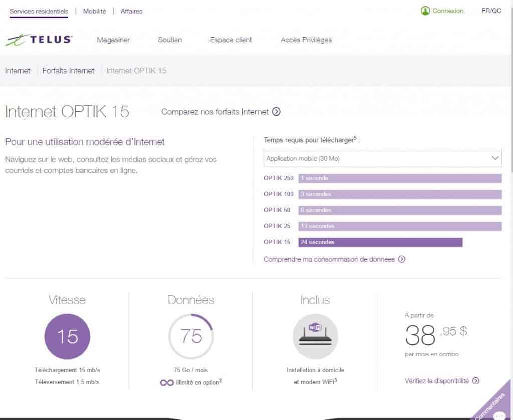Viewport: 513px width, 420px height.
Task: Go to Forfaits Internet breadcrumb link
Action: point(68,71)
